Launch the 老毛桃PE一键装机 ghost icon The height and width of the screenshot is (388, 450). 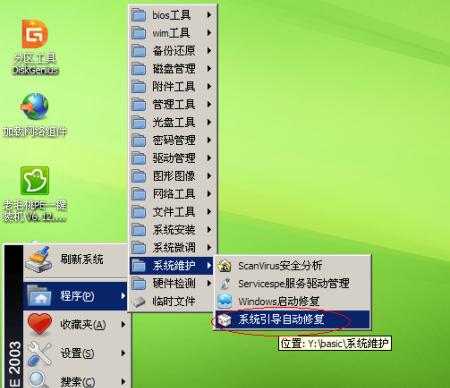[35, 180]
